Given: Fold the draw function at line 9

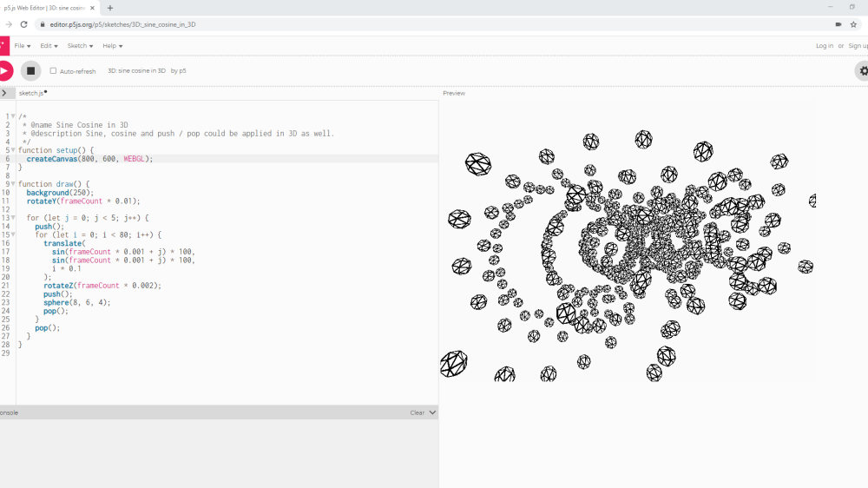Looking at the screenshot, I should (x=13, y=184).
